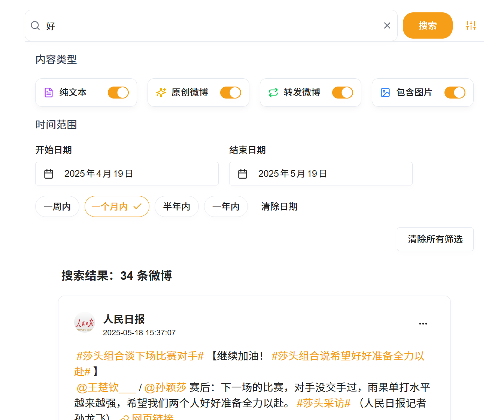Click calendar icon in 开始日期 field

[49, 174]
